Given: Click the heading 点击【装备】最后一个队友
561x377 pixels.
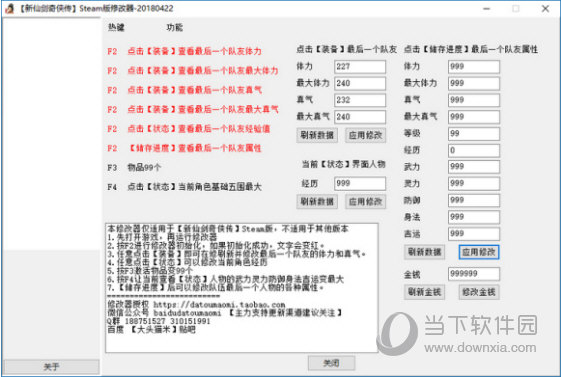Looking at the screenshot, I should pos(346,49).
